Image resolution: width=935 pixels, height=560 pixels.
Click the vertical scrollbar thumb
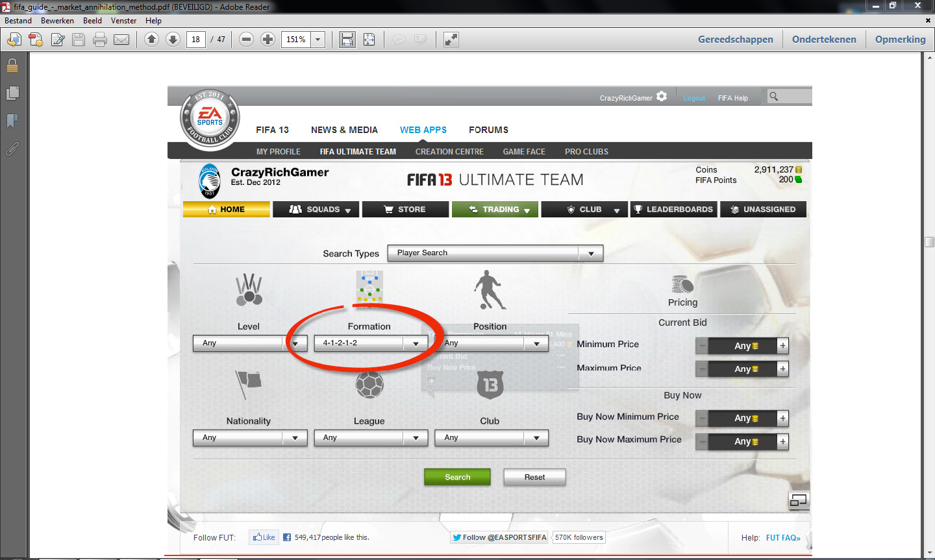point(929,242)
